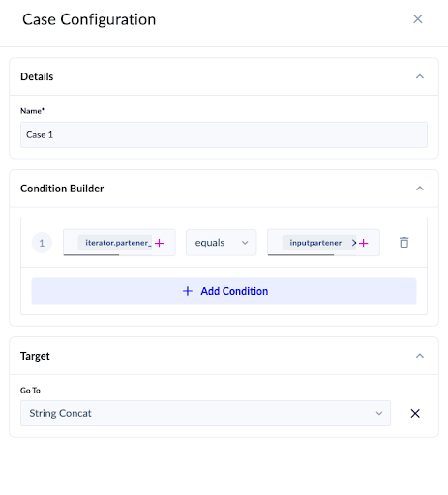The width and height of the screenshot is (448, 495).
Task: Add variable with pink plus after iterator.partener_
Action: pos(159,243)
